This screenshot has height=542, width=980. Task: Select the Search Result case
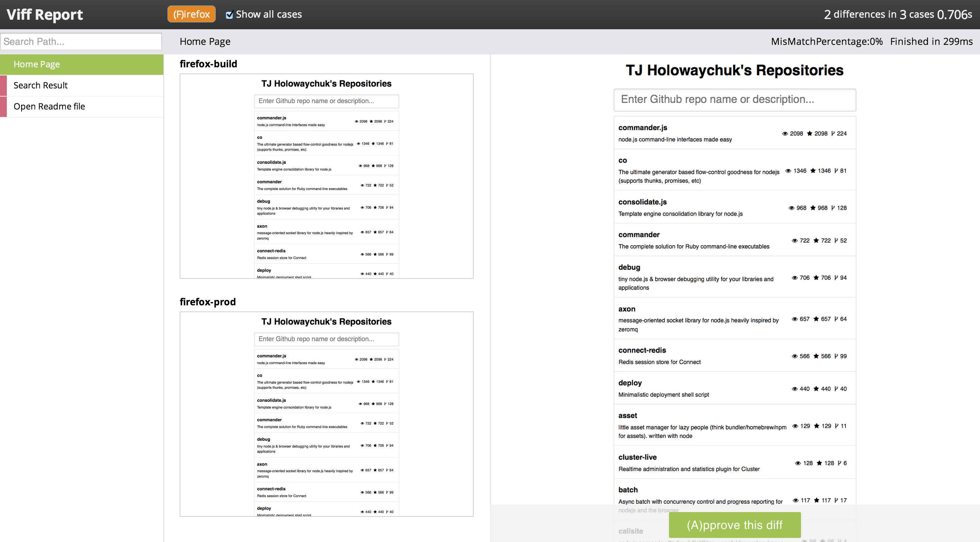coord(82,85)
